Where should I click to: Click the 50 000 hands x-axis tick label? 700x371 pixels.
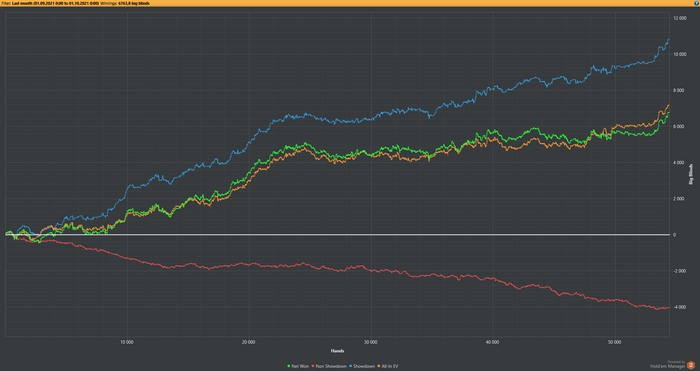coord(615,342)
